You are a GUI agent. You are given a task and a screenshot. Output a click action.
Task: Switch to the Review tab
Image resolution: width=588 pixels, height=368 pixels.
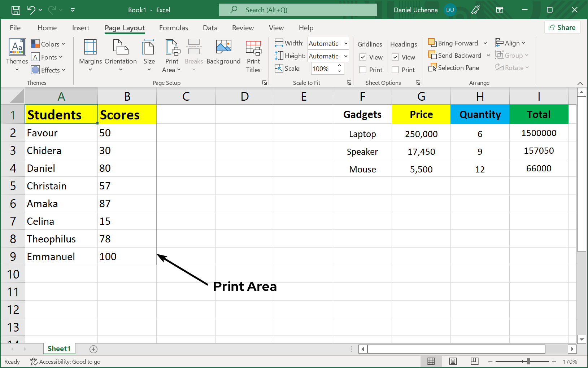[x=243, y=28]
